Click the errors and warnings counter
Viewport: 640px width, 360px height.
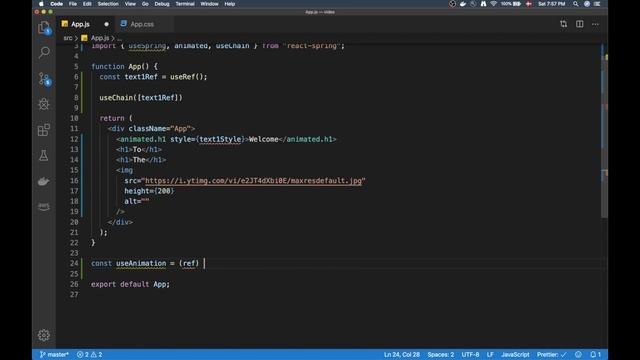90,354
